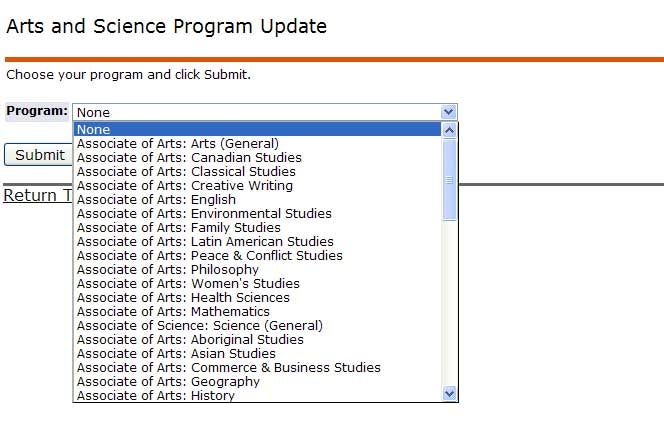Choose Associate of Arts: Creative Writing

(185, 185)
